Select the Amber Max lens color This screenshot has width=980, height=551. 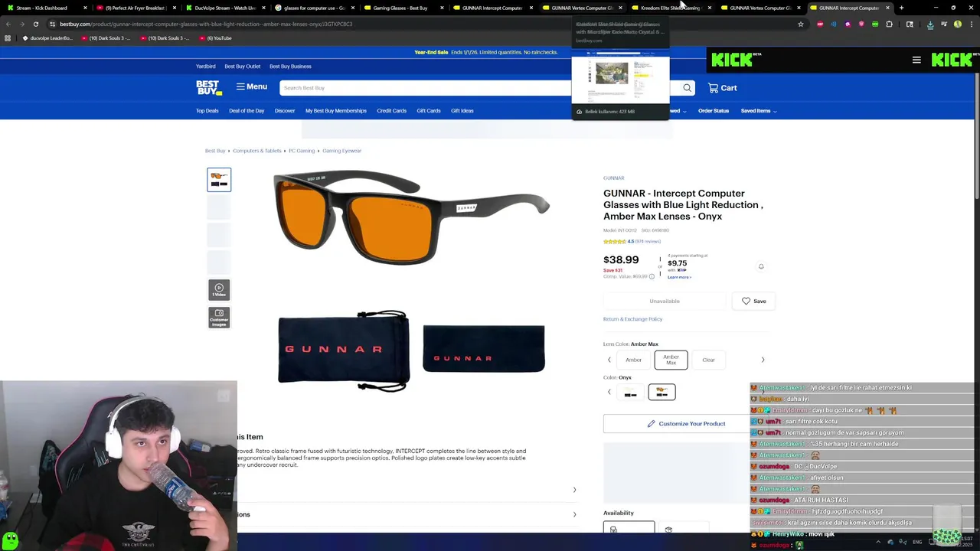tap(671, 360)
